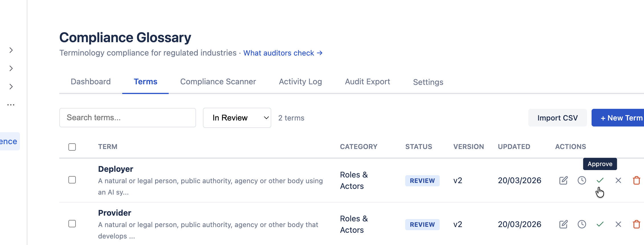Reject the Provider term
The image size is (644, 245).
point(618,224)
